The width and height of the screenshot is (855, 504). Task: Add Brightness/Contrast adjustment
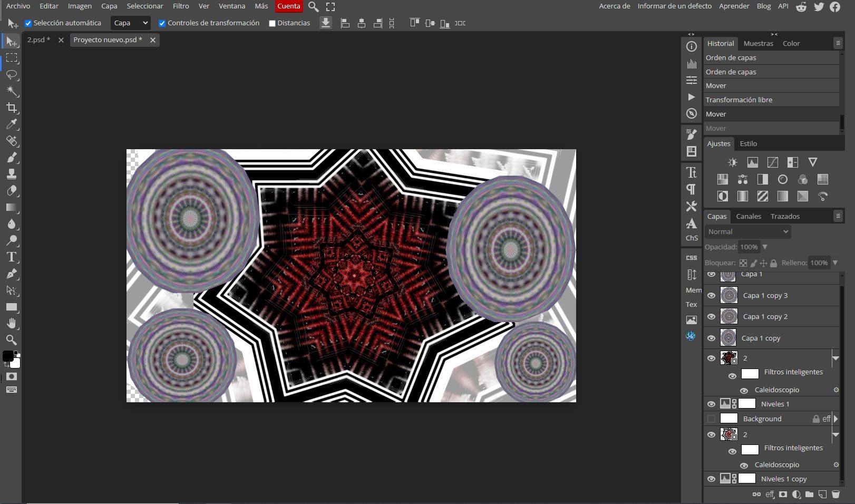pos(733,162)
